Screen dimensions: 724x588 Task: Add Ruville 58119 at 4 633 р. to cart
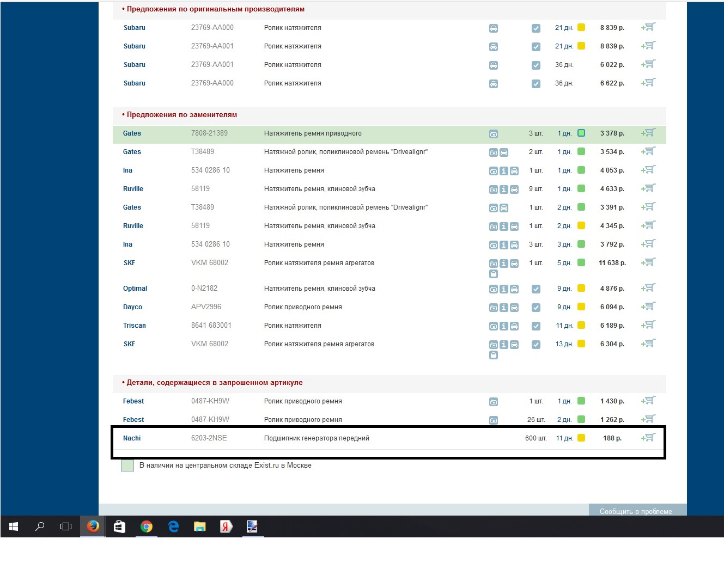point(648,188)
